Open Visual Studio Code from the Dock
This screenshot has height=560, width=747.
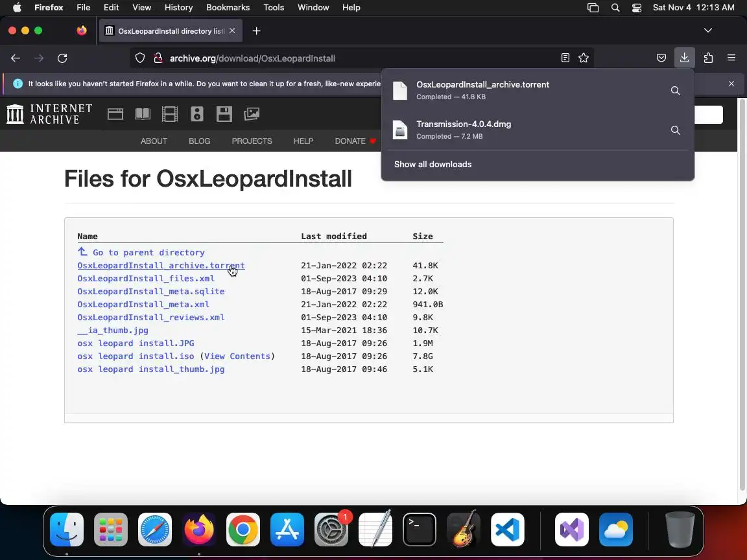tap(507, 529)
